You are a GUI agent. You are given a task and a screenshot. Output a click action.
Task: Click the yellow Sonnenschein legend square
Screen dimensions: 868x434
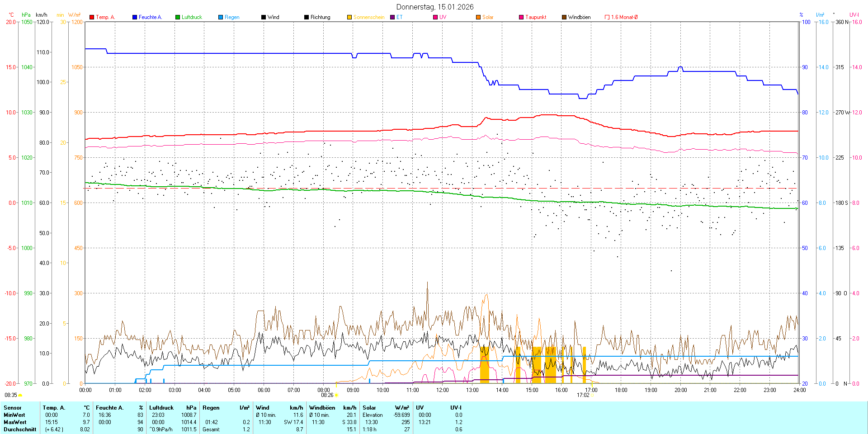(349, 17)
